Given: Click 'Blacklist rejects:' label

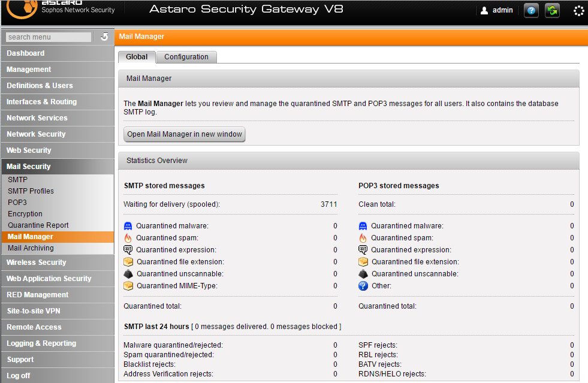Looking at the screenshot, I should point(150,364).
